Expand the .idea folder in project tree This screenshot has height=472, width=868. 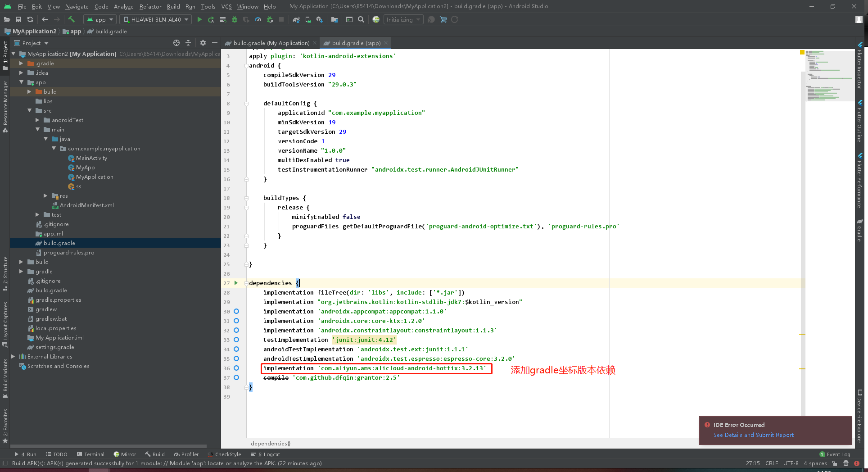21,73
